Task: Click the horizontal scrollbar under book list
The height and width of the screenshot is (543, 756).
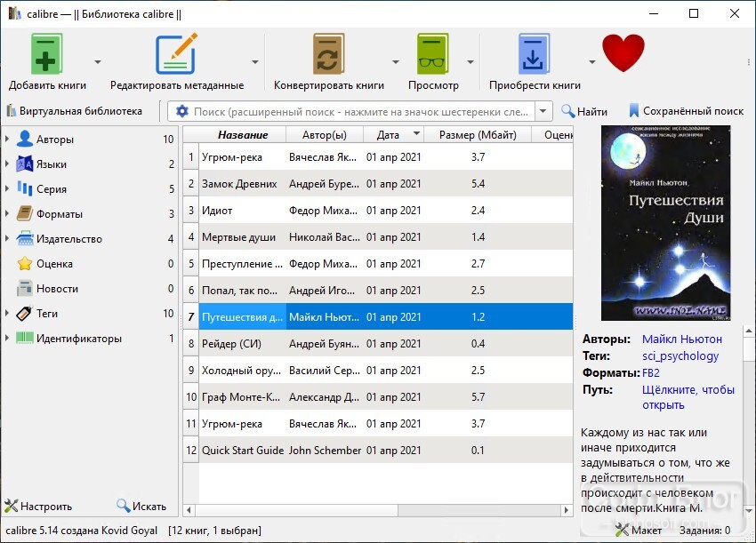Action: click(x=379, y=510)
